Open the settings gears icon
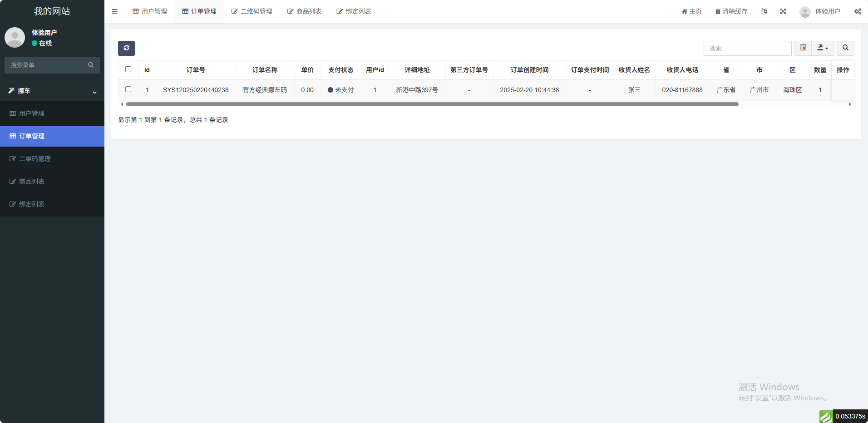This screenshot has width=868, height=423. point(858,11)
